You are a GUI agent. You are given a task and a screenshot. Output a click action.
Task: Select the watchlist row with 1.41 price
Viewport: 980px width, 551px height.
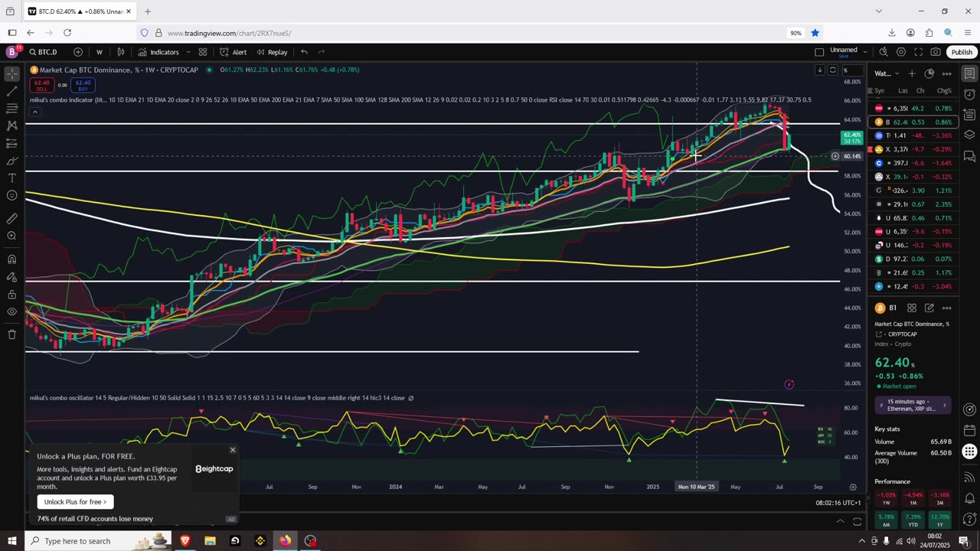[x=915, y=135]
